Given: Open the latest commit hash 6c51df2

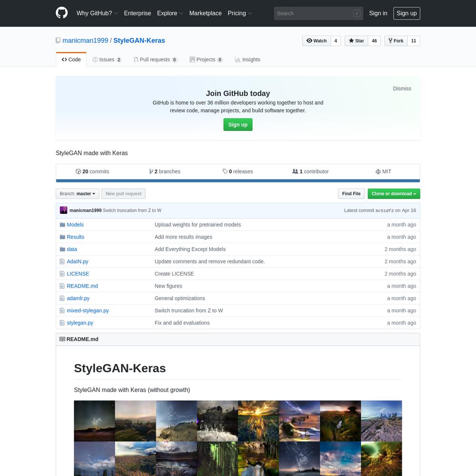Looking at the screenshot, I should [x=385, y=210].
